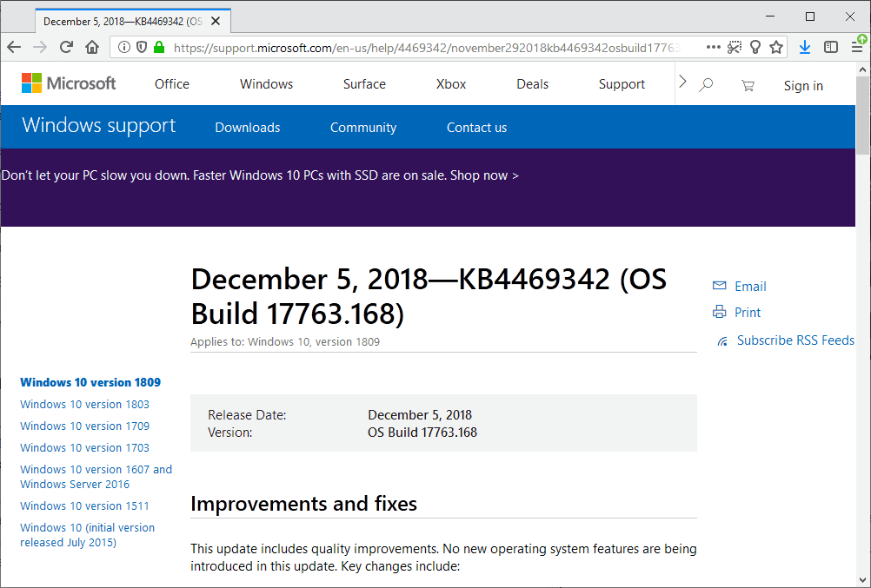The image size is (871, 588).
Task: Open the downloads arrow icon
Action: tap(804, 47)
